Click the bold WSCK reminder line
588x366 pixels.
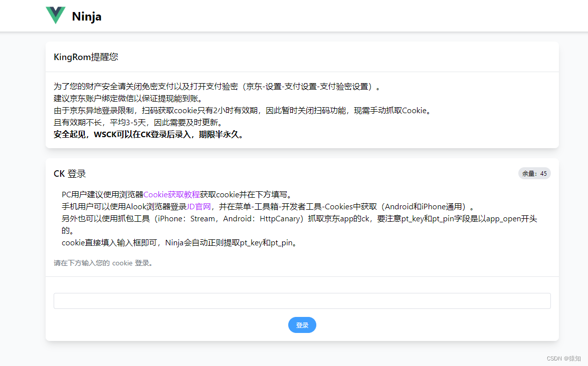(149, 135)
